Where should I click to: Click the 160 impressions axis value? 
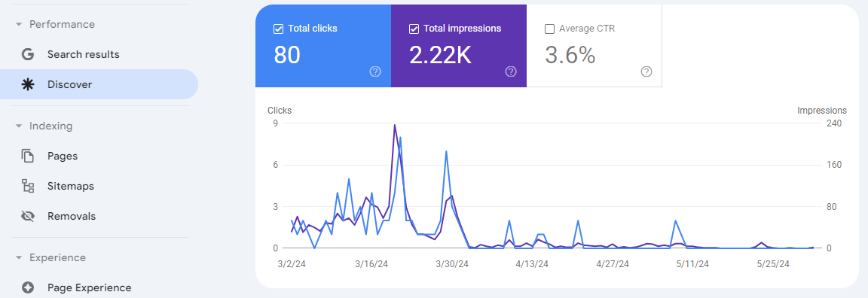[833, 165]
